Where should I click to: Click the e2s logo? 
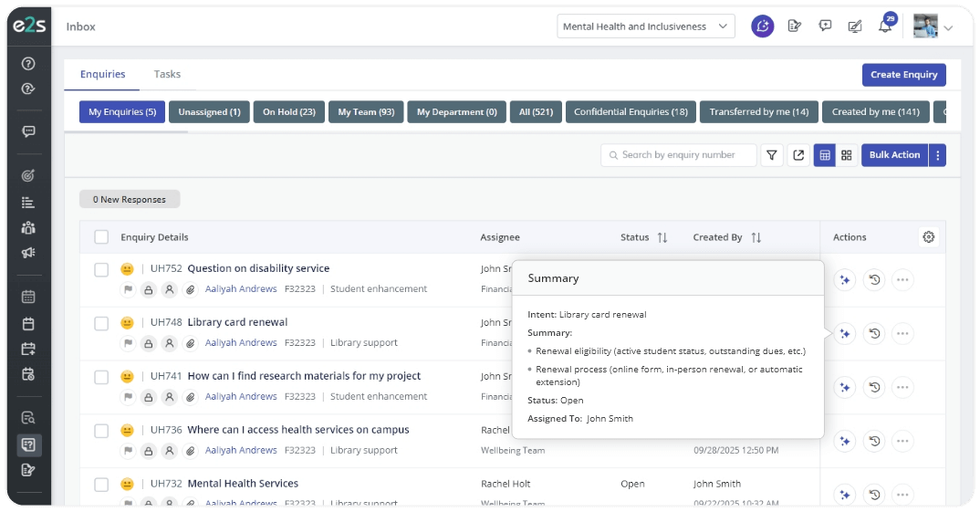point(29,26)
